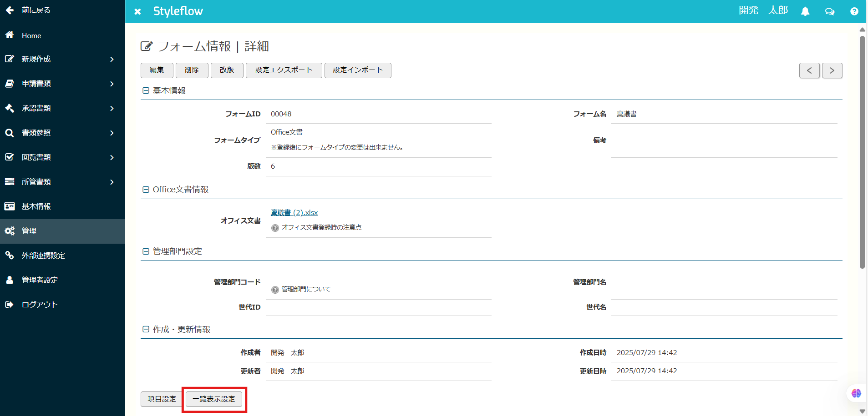
Task: Click the help icon next to 管理部門について
Action: click(x=274, y=289)
